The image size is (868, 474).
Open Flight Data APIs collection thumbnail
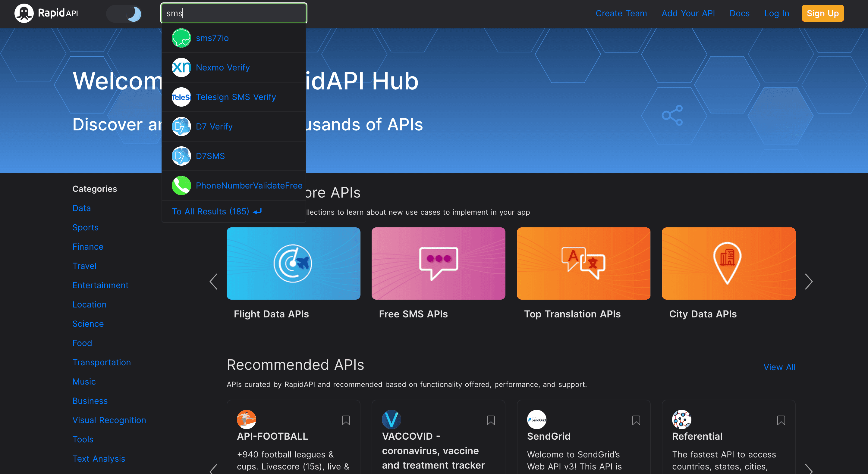[x=294, y=263]
